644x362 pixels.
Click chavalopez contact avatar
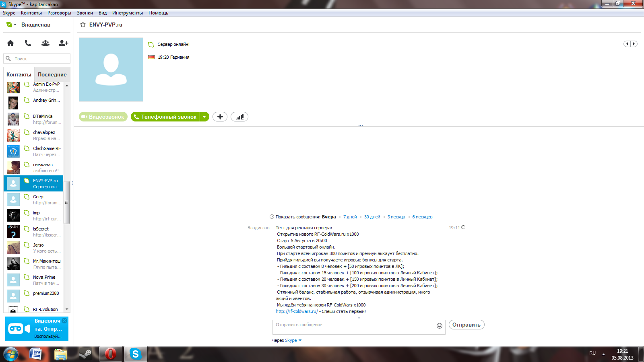(x=13, y=135)
